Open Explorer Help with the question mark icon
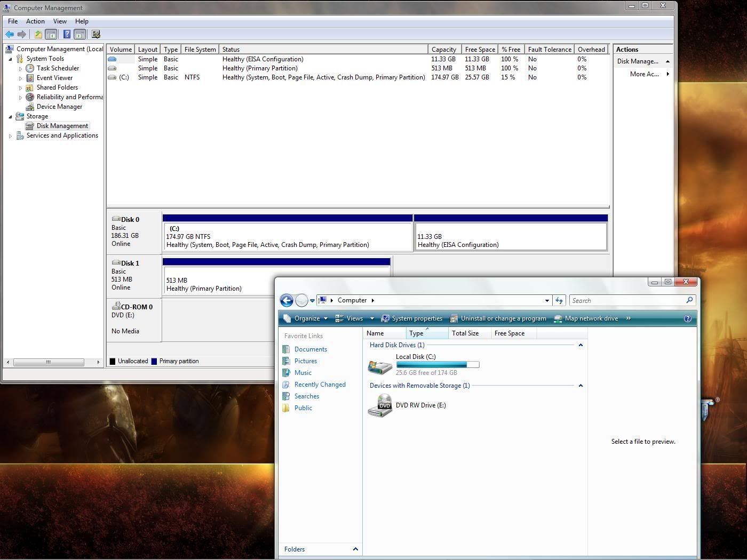This screenshot has height=560, width=747. (687, 318)
